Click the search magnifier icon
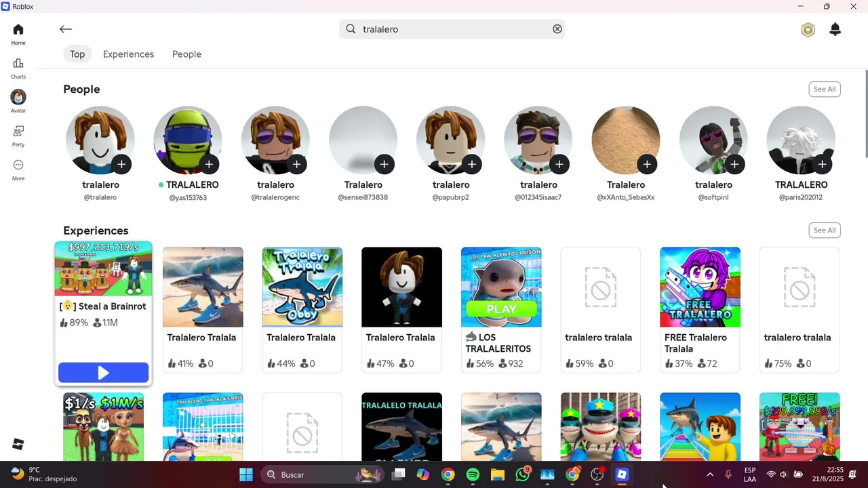868x488 pixels. (351, 29)
